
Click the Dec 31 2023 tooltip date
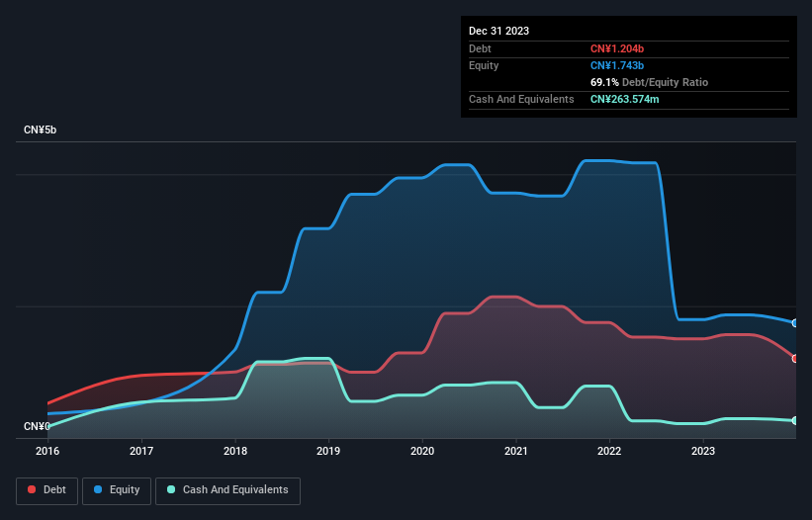tap(498, 31)
